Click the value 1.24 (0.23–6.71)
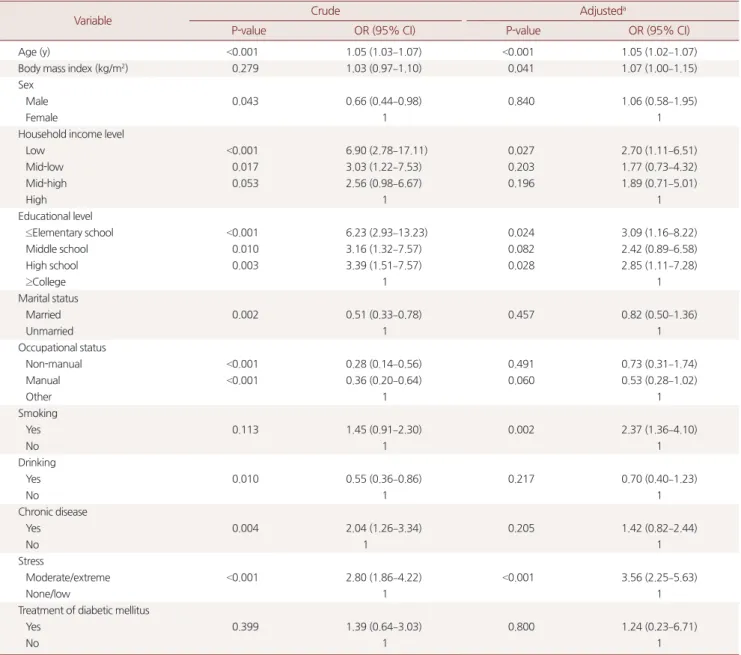Screen dimensions: 741x655 pyautogui.click(x=659, y=627)
